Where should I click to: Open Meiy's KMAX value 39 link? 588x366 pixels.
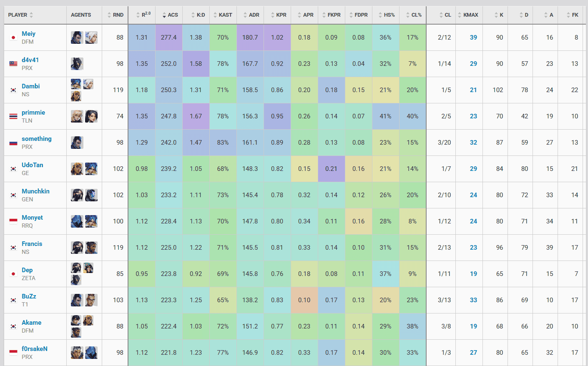tap(473, 38)
